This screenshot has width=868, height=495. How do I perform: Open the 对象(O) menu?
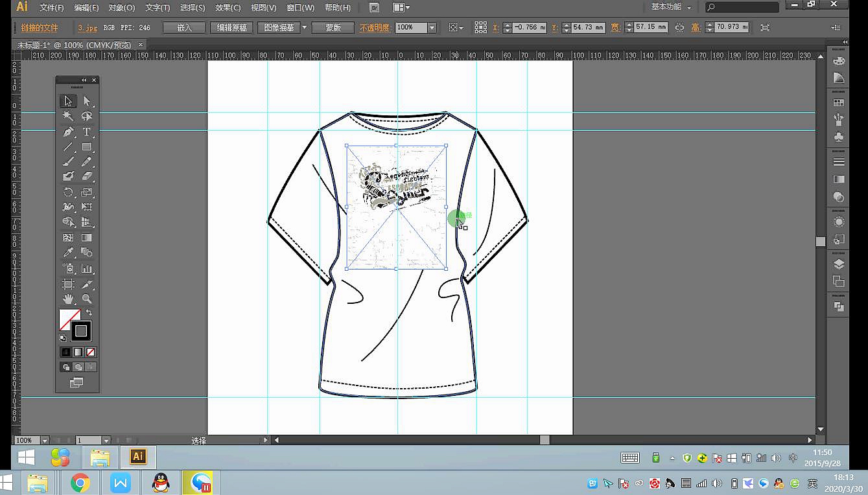(121, 8)
